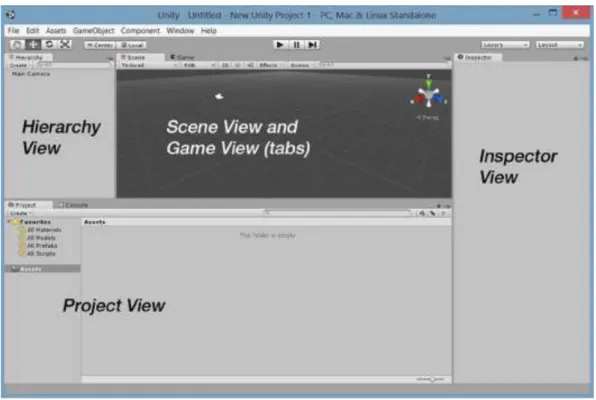Open the Layers dropdown
The image size is (596, 400).
coord(505,45)
